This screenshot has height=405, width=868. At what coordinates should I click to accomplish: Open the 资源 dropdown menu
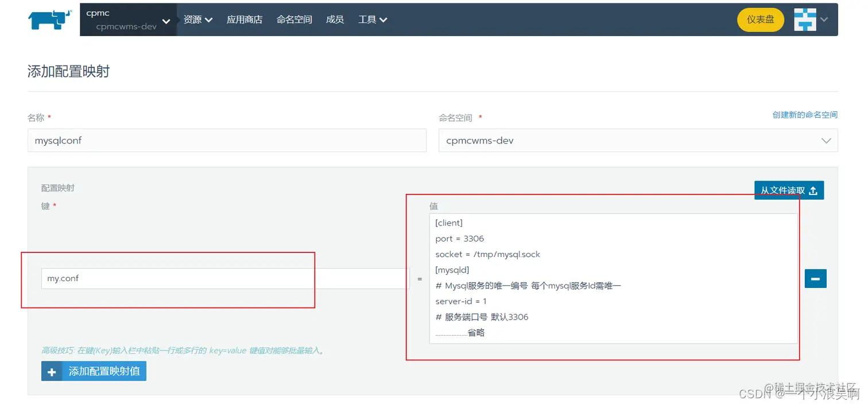tap(197, 19)
